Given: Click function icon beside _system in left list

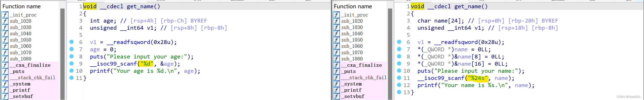Looking at the screenshot, I should pyautogui.click(x=5, y=84).
